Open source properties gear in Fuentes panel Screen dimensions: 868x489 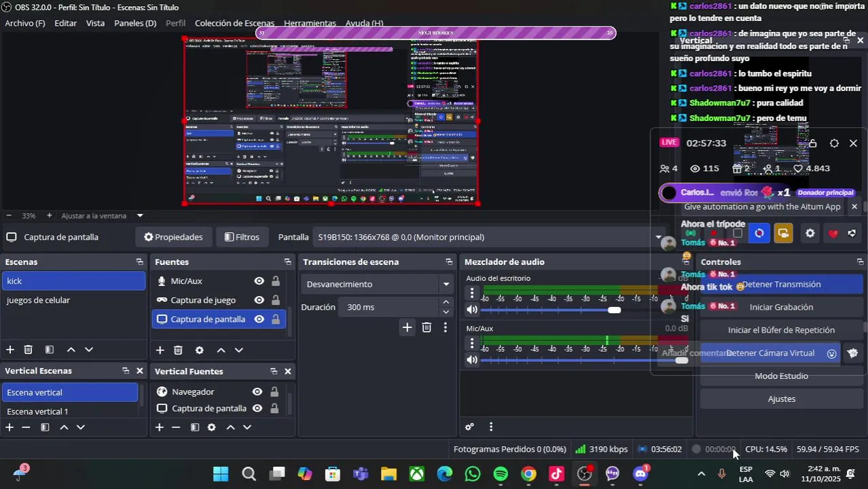point(199,350)
